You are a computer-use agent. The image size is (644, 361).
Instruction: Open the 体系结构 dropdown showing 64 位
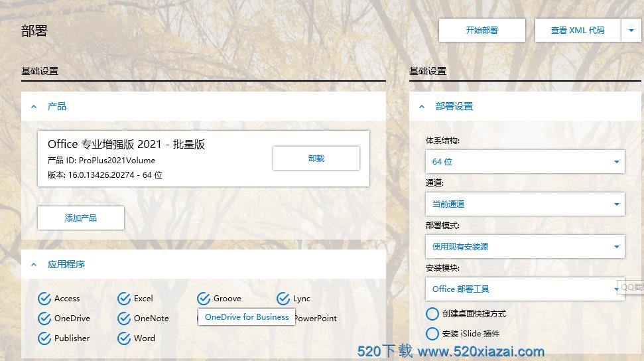click(x=525, y=161)
